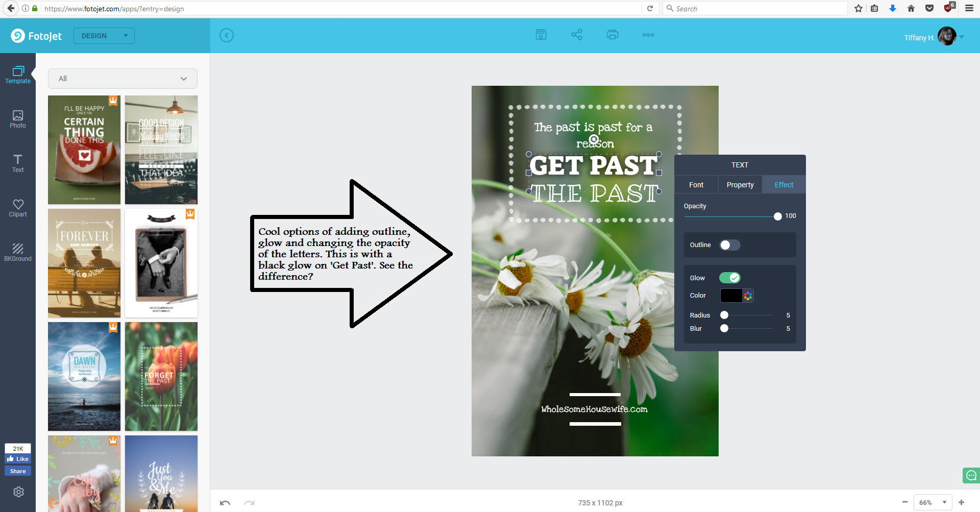Click the FotoJet logo

coord(36,36)
